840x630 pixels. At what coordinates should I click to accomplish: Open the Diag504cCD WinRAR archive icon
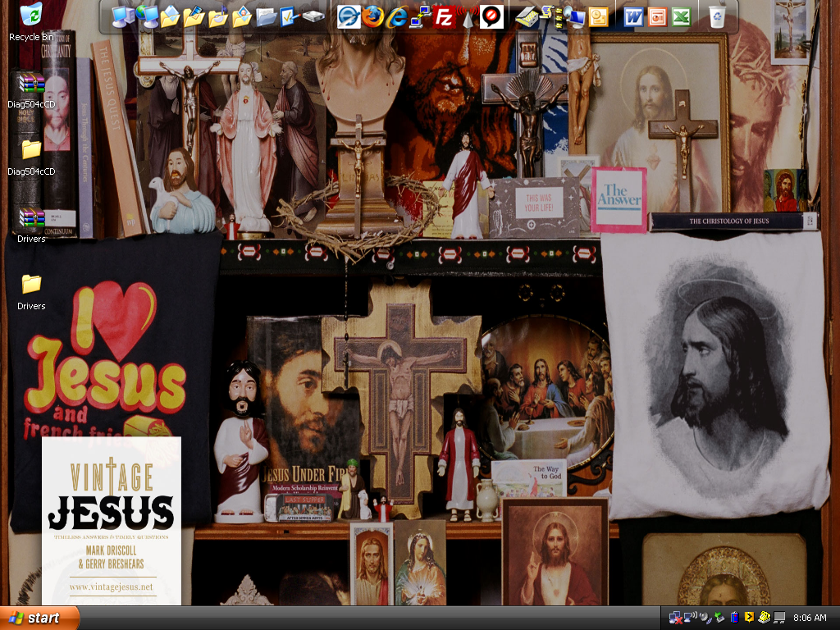(31, 90)
